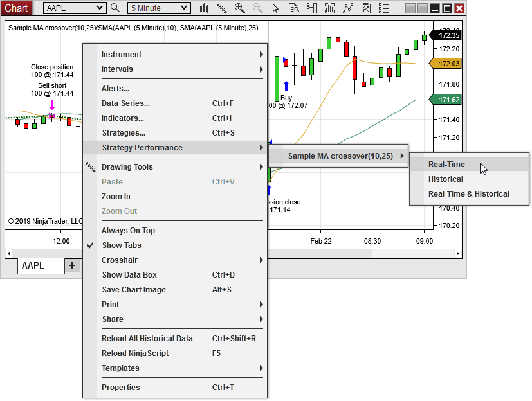Toggle the Always On Top option
The height and width of the screenshot is (401, 532).
(128, 231)
